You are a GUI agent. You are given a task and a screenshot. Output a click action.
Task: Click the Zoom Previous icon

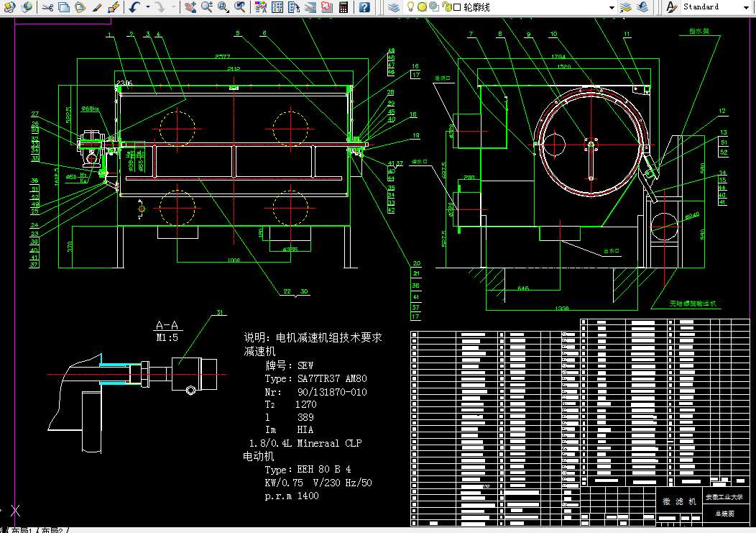(239, 6)
